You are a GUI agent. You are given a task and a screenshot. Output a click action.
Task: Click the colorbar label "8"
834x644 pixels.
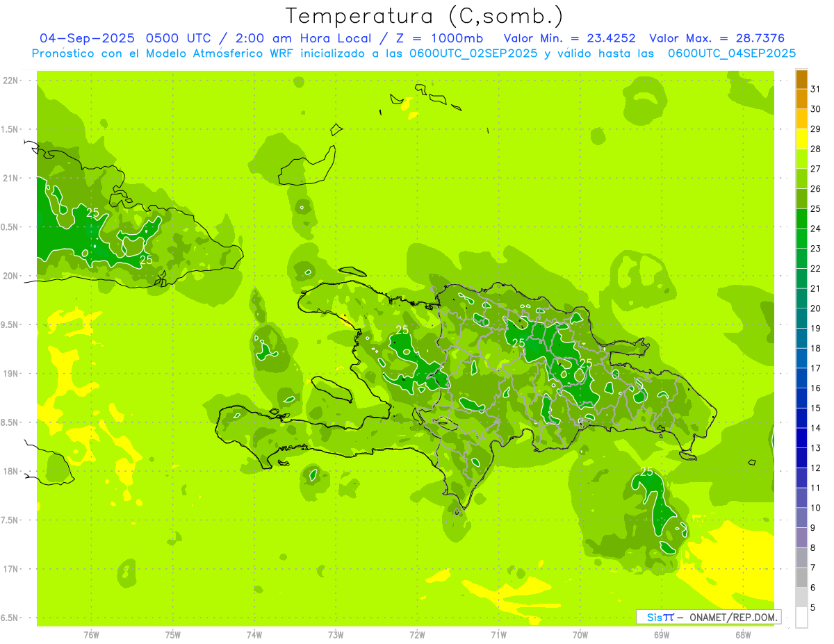pos(813,547)
